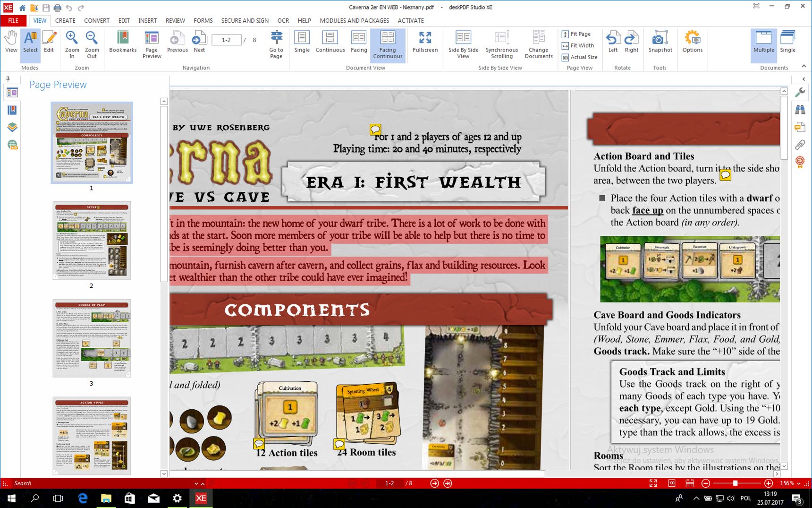Image resolution: width=812 pixels, height=508 pixels.
Task: Click Page Preview in the ribbon
Action: 152,44
